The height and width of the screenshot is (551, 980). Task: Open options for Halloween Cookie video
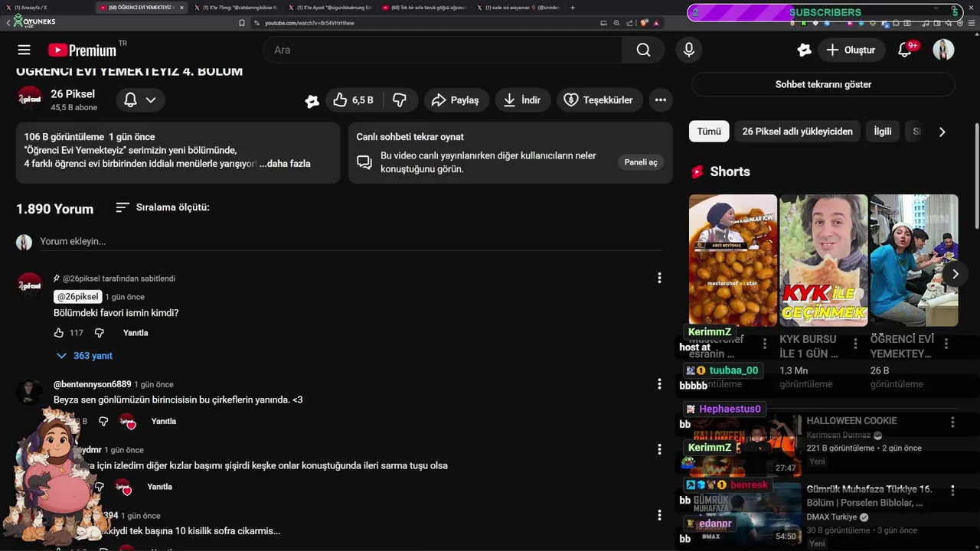pos(952,422)
